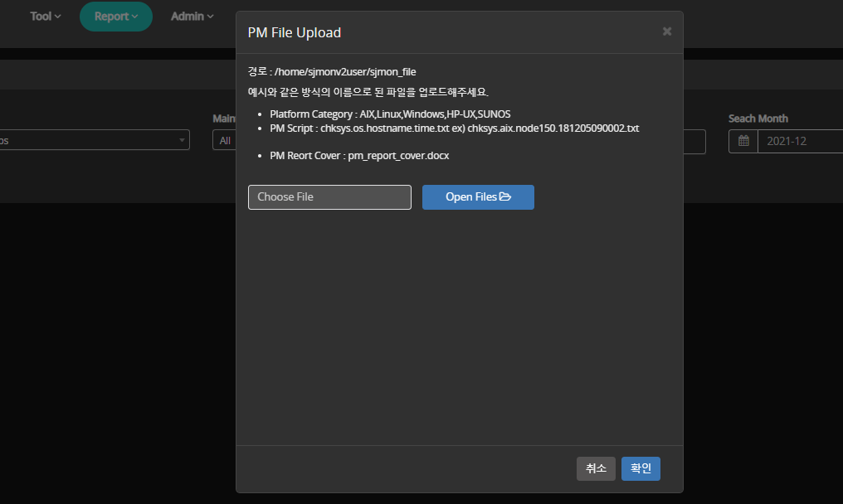Click the pm_report_cover.docx bullet line

[359, 156]
